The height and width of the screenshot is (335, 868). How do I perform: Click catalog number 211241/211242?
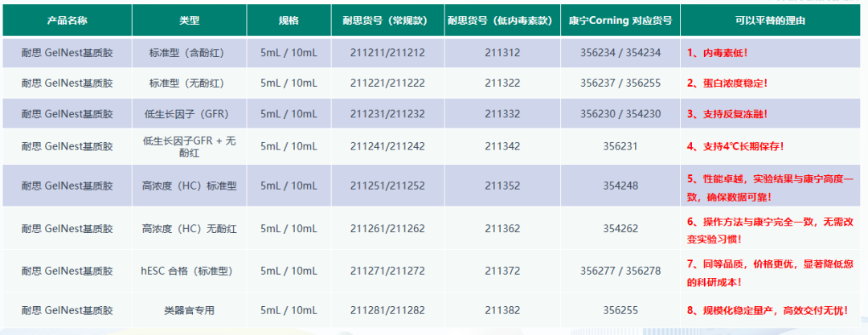(388, 147)
